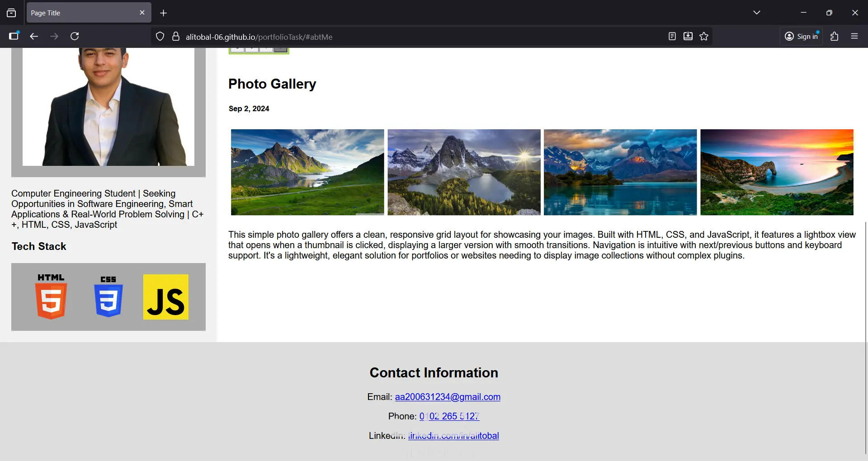
Task: Open the coastal arch sunset gallery photo
Action: (x=777, y=172)
